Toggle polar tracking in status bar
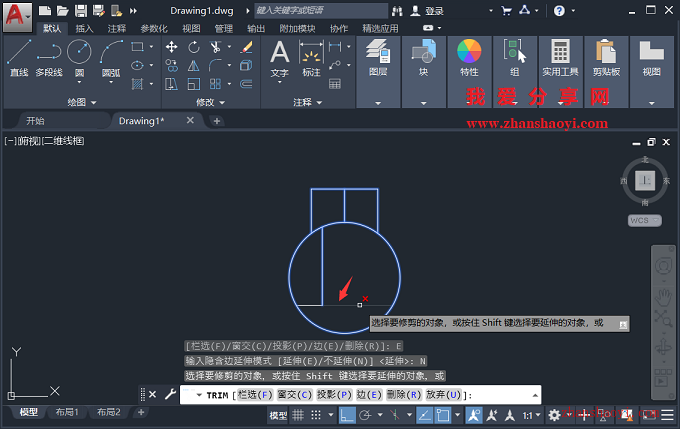This screenshot has width=680, height=429. 366,416
